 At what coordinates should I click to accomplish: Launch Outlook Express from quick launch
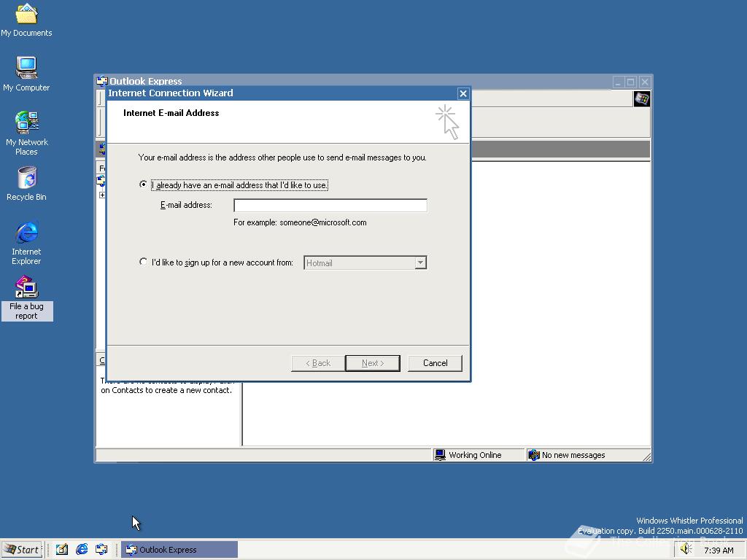[101, 550]
